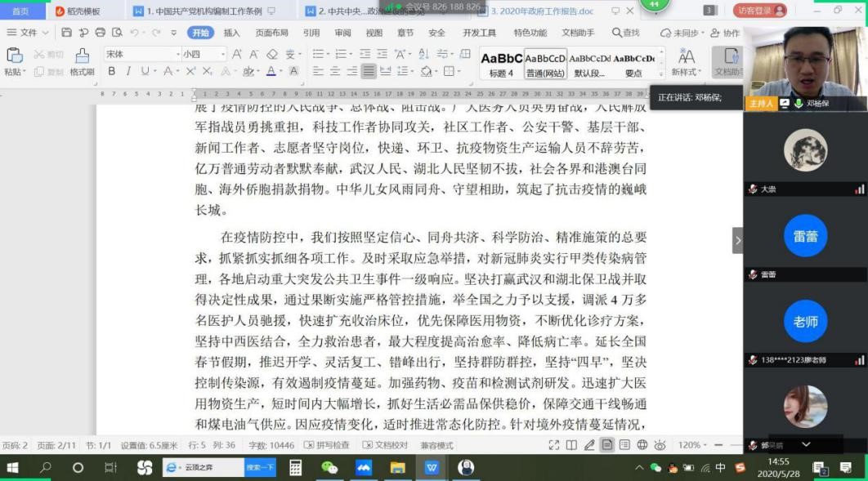Click the Undo icon in quick access toolbar
Screen dimensions: 868x481
133,32
